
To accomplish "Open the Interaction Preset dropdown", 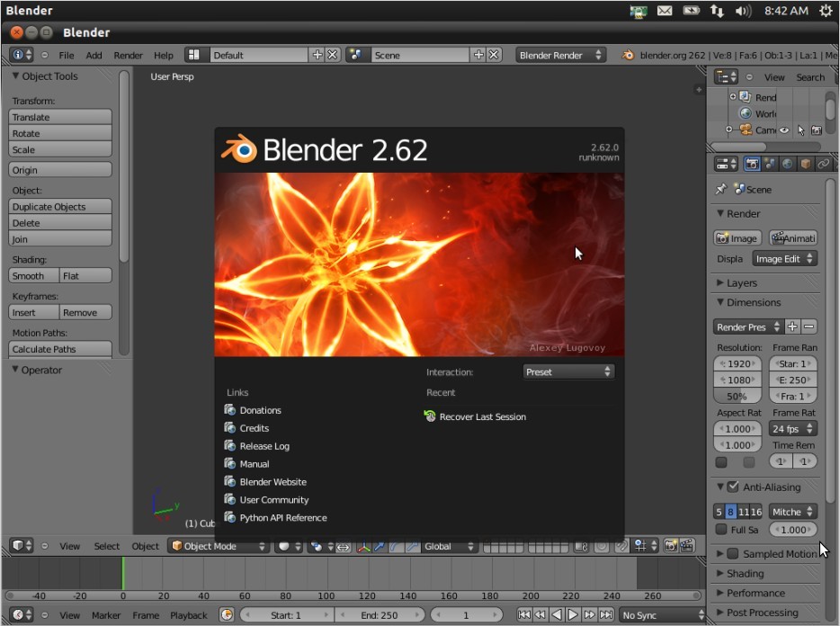I will click(568, 372).
